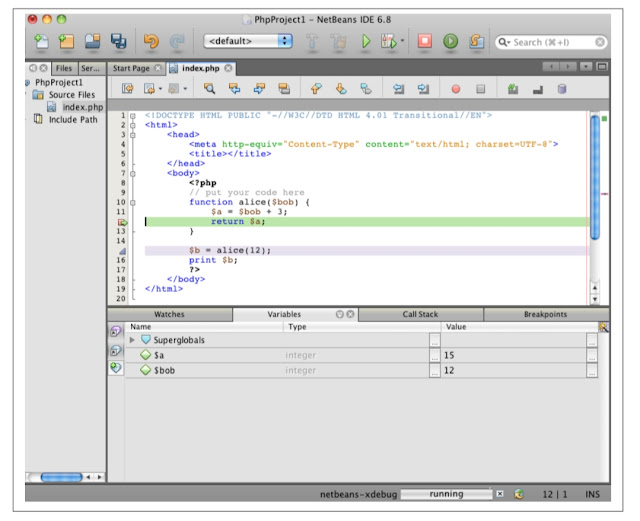This screenshot has width=640, height=521.
Task: Open the Debug Project dropdown arrow
Action: click(x=403, y=42)
